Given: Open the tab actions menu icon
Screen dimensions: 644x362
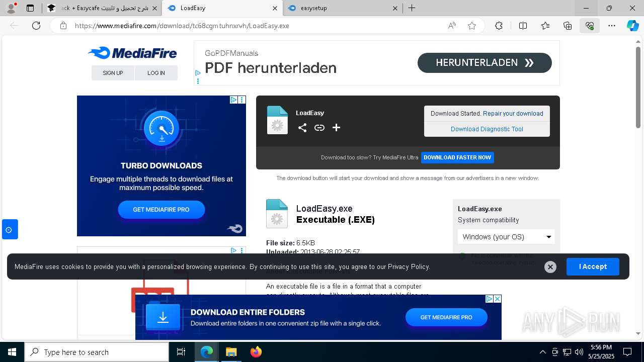Looking at the screenshot, I should pyautogui.click(x=30, y=8).
